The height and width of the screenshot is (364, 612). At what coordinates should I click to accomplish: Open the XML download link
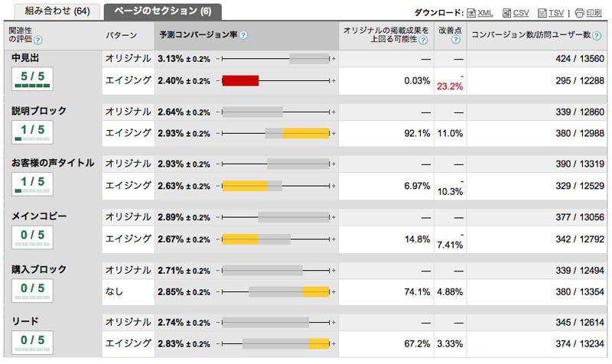tap(485, 13)
